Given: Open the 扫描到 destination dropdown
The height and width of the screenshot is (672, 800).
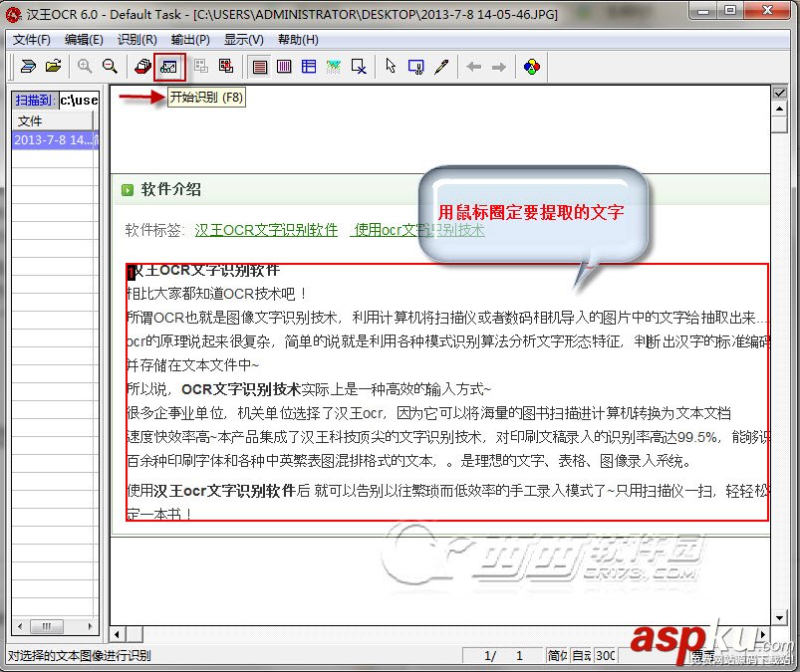Looking at the screenshot, I should click(79, 100).
